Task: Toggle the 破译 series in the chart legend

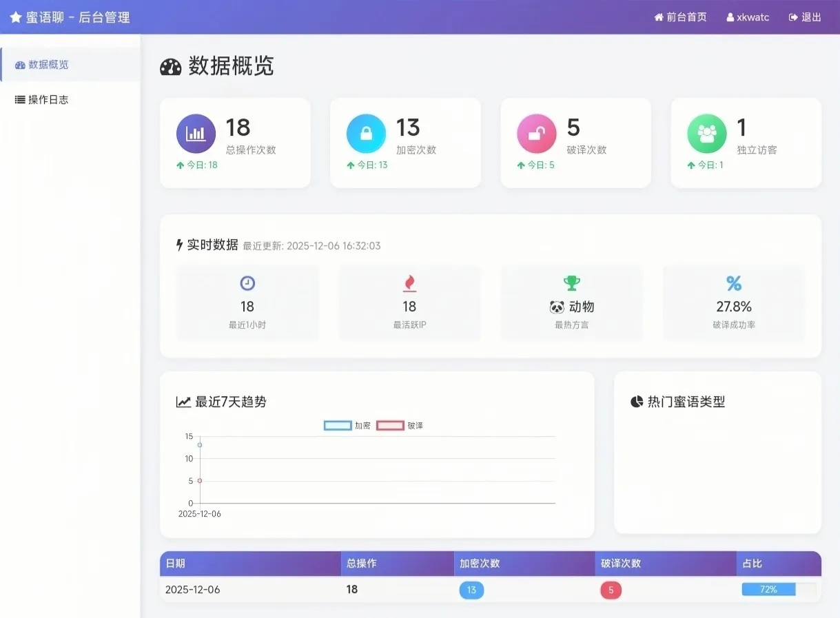Action: (x=390, y=425)
